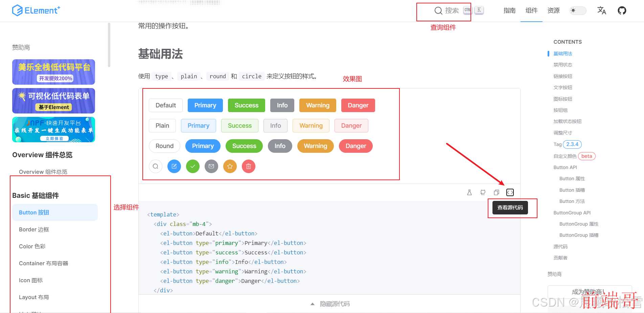The height and width of the screenshot is (313, 644).
Task: Open the 组件 components tab
Action: pyautogui.click(x=531, y=11)
